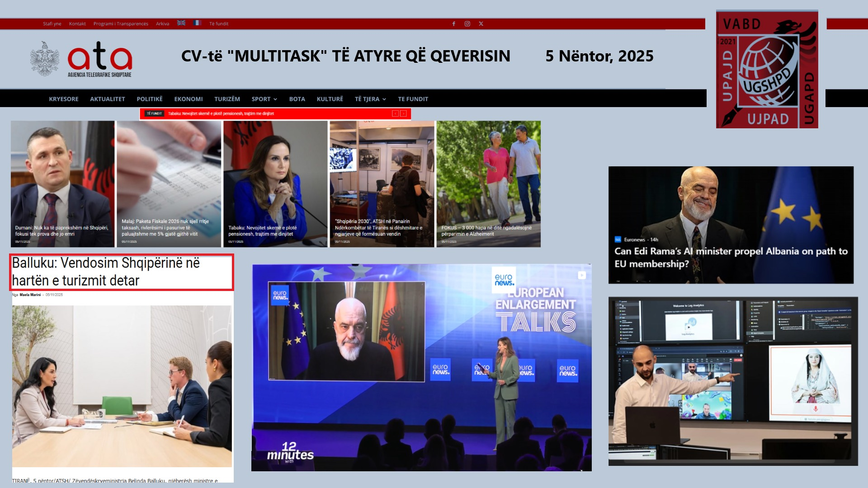Image resolution: width=868 pixels, height=488 pixels.
Task: Expand the SPORT dropdown menu
Action: 264,99
